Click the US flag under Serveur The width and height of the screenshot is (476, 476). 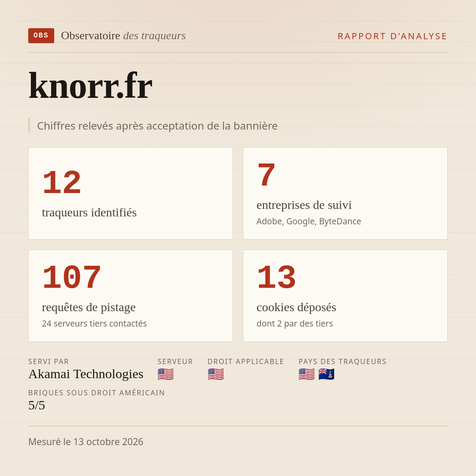tap(165, 374)
